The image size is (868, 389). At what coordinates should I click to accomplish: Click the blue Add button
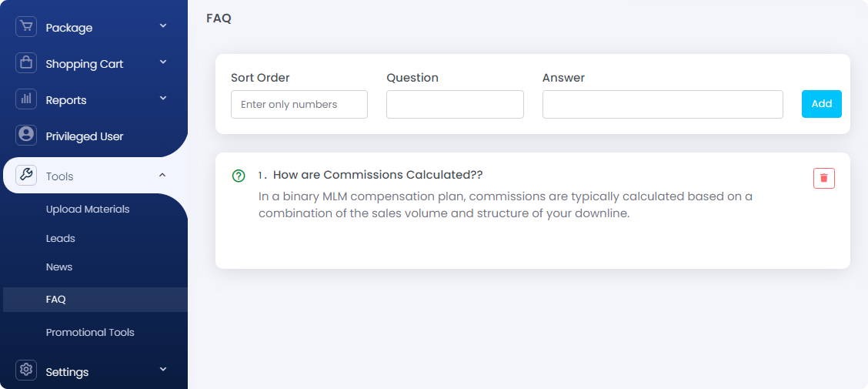coord(822,104)
